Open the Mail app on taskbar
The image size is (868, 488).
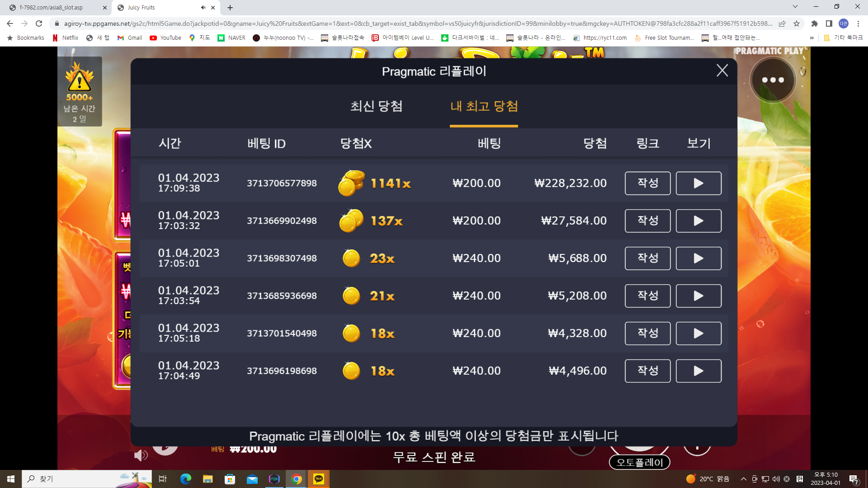click(252, 479)
